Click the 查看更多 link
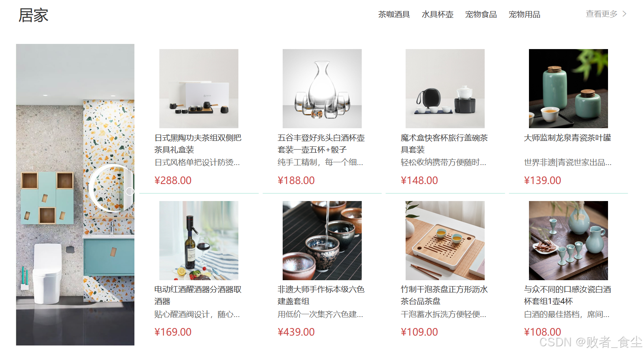 click(x=601, y=14)
